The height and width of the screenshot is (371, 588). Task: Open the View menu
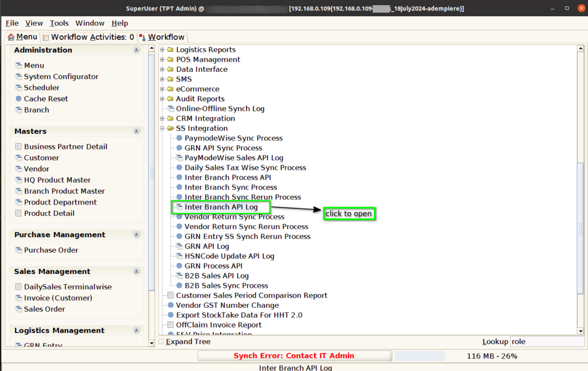point(34,23)
